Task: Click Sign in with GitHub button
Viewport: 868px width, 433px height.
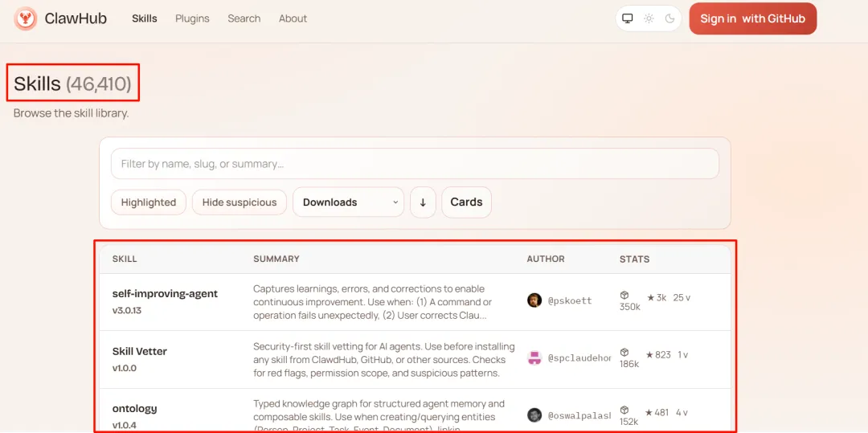Action: (x=753, y=18)
